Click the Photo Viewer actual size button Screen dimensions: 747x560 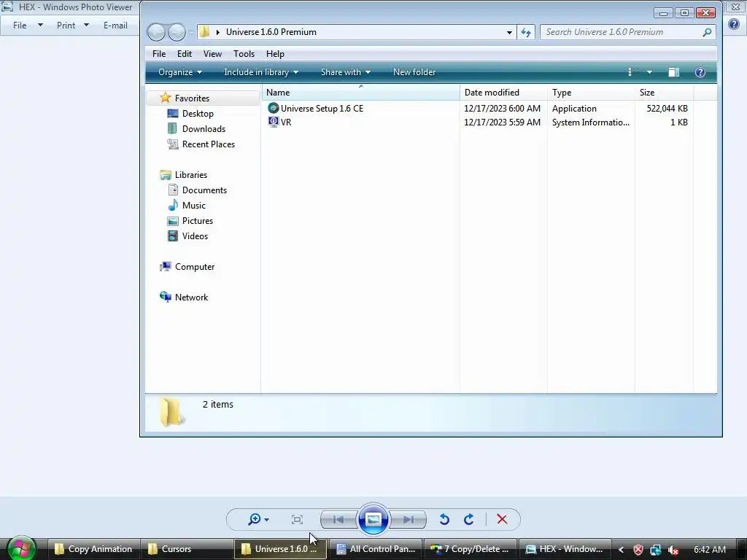(297, 519)
